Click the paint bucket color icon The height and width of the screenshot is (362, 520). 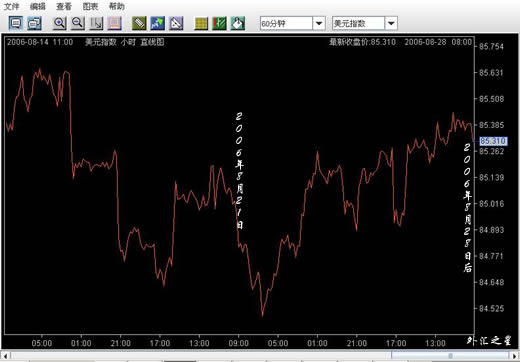(238, 23)
